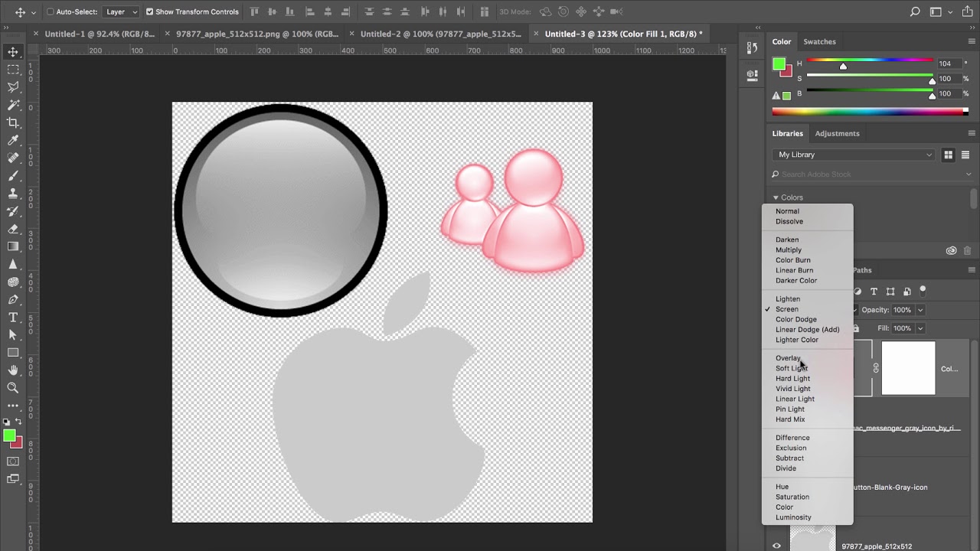
Task: Select the Path Selection tool
Action: [x=13, y=334]
